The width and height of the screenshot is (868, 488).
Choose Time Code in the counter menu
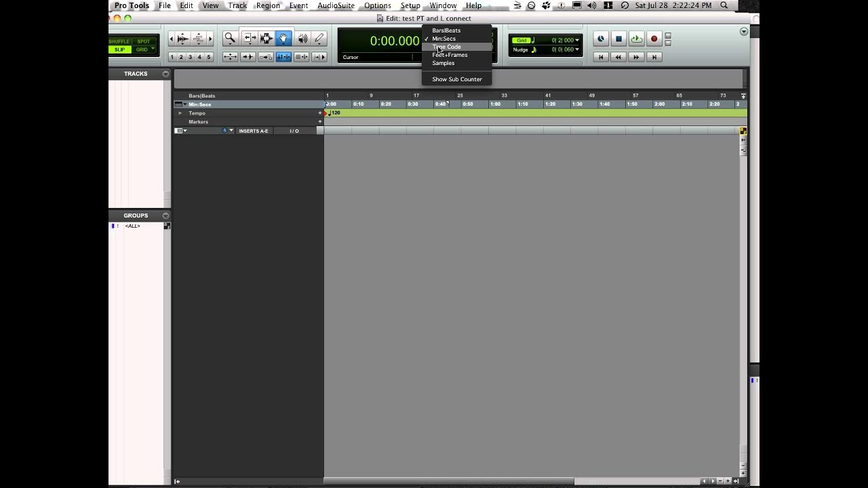coord(456,47)
